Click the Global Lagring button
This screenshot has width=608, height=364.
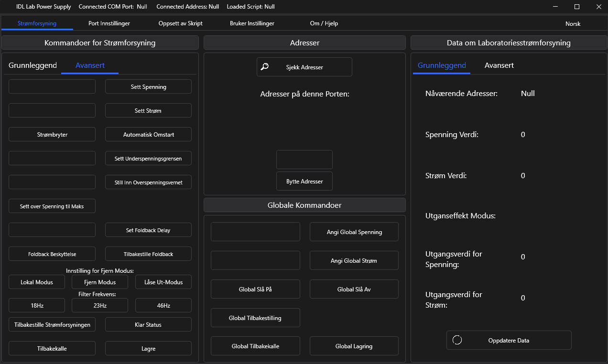point(354,346)
